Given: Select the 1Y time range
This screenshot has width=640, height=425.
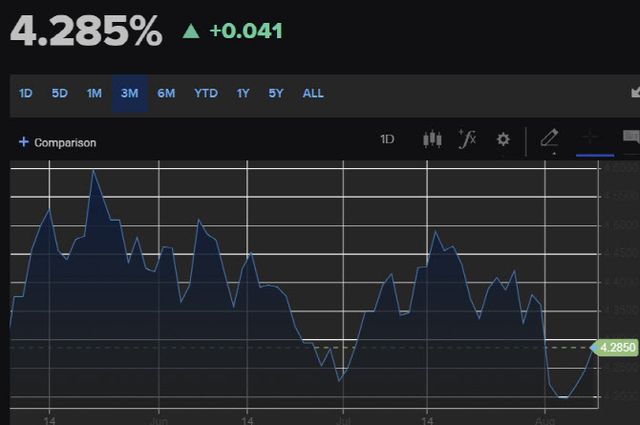Looking at the screenshot, I should pyautogui.click(x=243, y=93).
